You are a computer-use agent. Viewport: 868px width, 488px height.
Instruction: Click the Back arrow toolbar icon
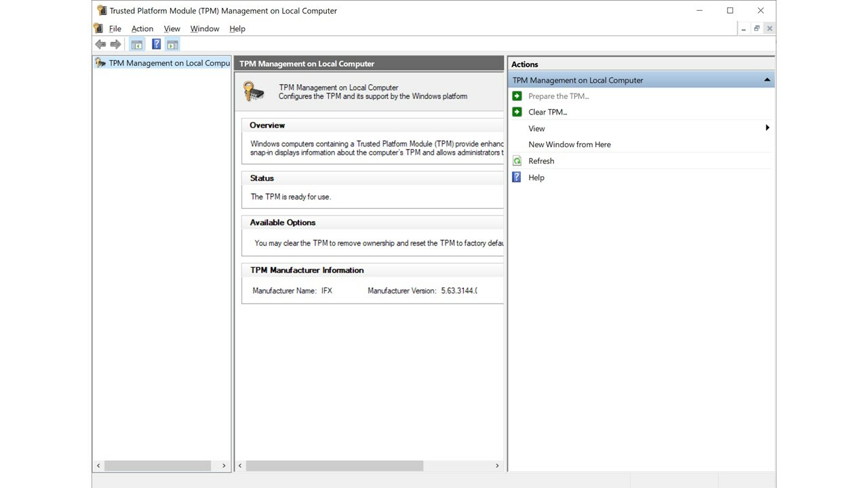coord(100,45)
